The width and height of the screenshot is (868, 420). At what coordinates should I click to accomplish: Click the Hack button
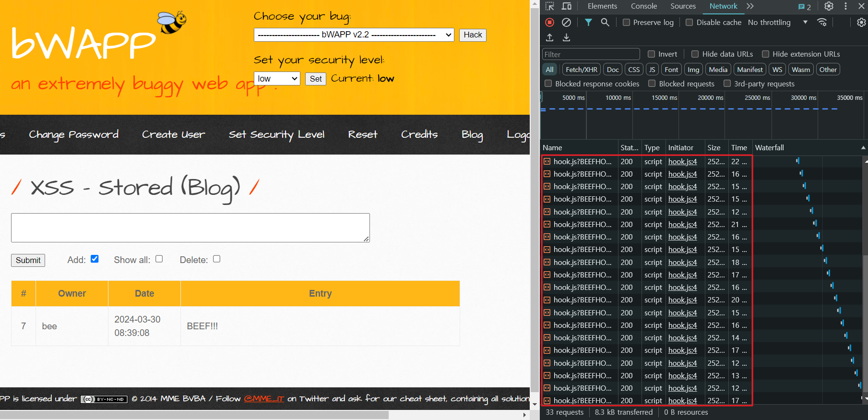(473, 35)
